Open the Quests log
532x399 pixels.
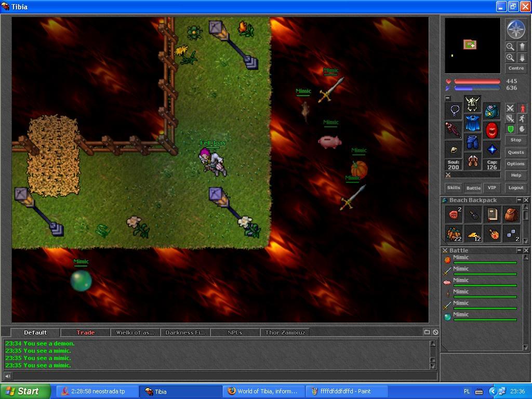point(516,152)
